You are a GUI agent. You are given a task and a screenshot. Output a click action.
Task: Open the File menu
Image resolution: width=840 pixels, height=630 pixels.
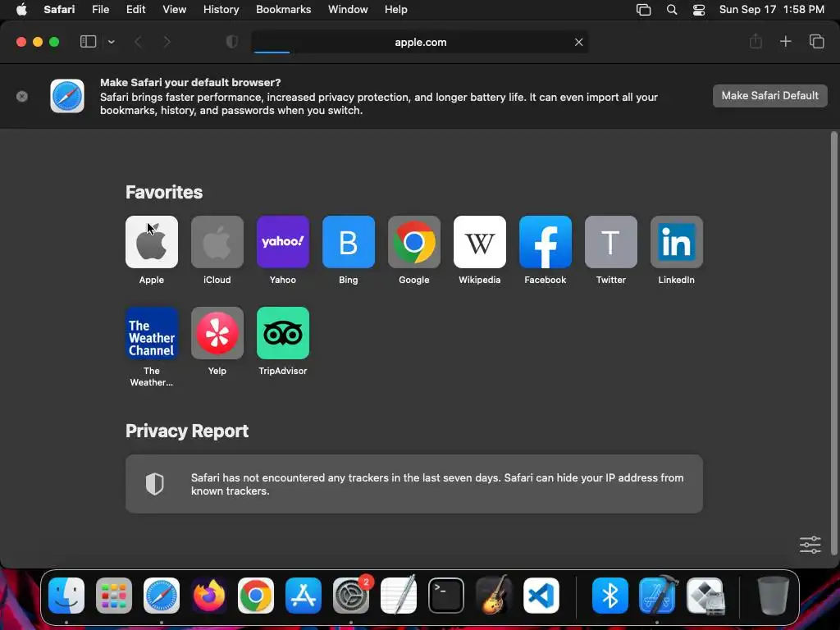(100, 10)
